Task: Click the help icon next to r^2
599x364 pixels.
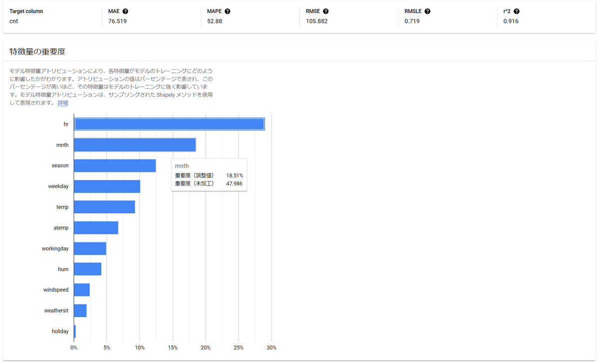Action: click(x=517, y=11)
